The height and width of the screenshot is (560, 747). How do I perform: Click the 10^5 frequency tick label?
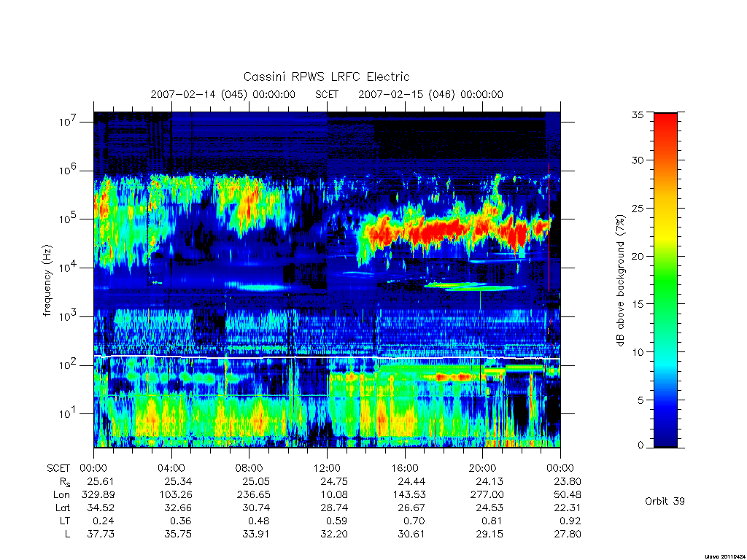[69, 219]
